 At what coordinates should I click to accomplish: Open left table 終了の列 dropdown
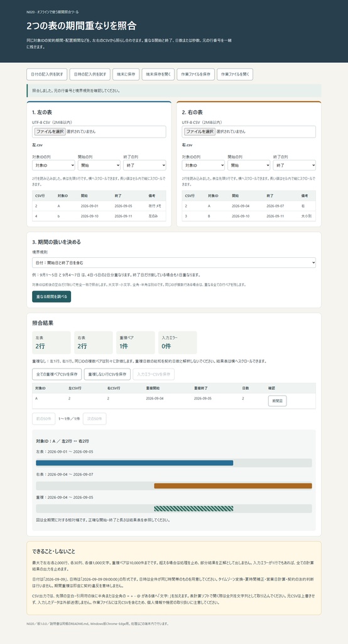(144, 165)
